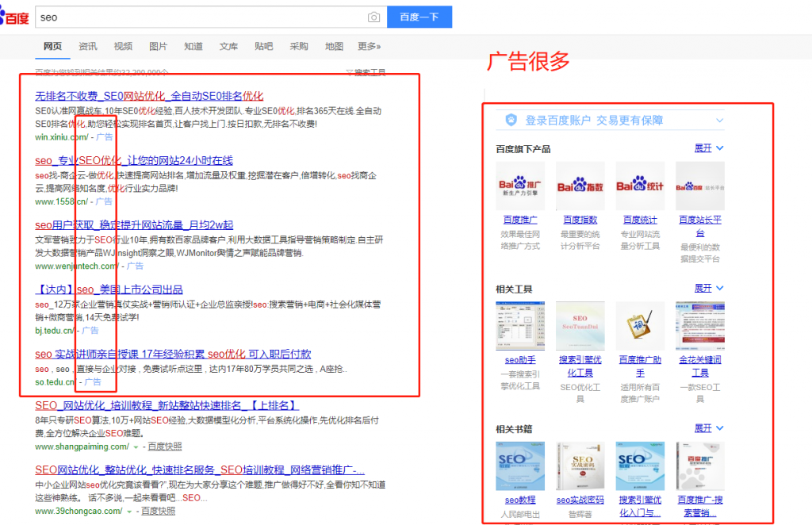Click the 百度推广助手 tool thumbnail
Viewport: 812px width, 525px height.
click(x=640, y=326)
